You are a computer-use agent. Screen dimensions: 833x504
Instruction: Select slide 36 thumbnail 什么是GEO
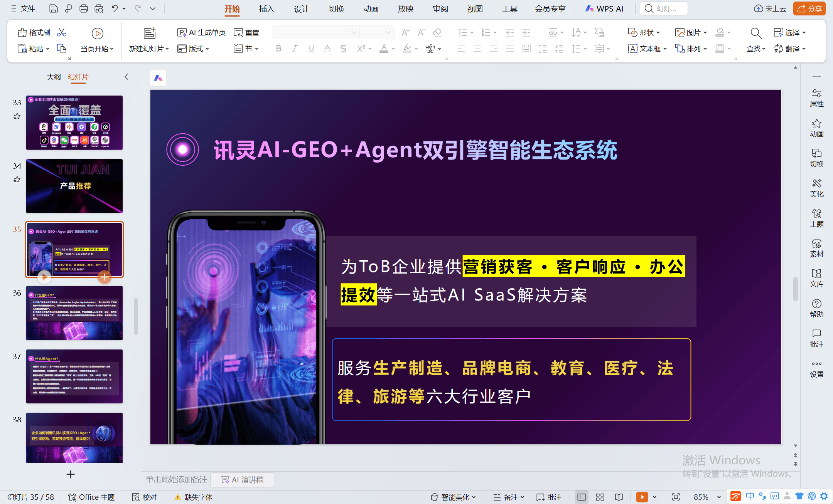click(x=74, y=313)
